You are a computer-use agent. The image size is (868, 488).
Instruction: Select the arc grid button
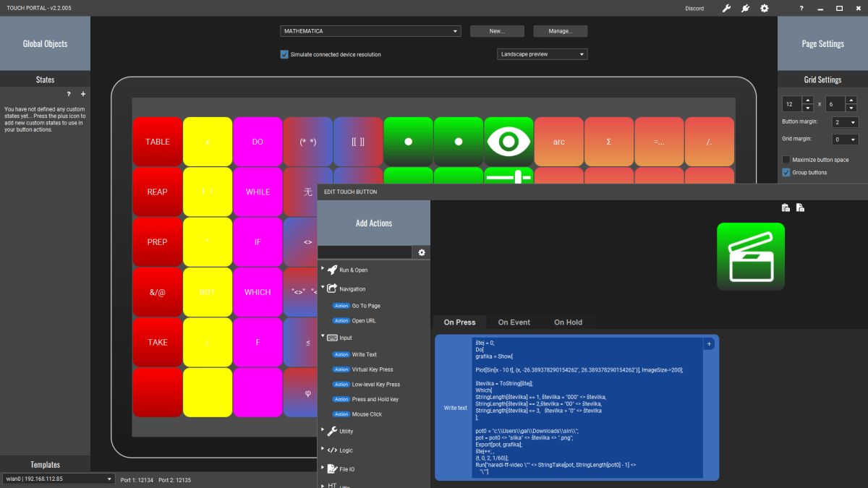coord(558,142)
